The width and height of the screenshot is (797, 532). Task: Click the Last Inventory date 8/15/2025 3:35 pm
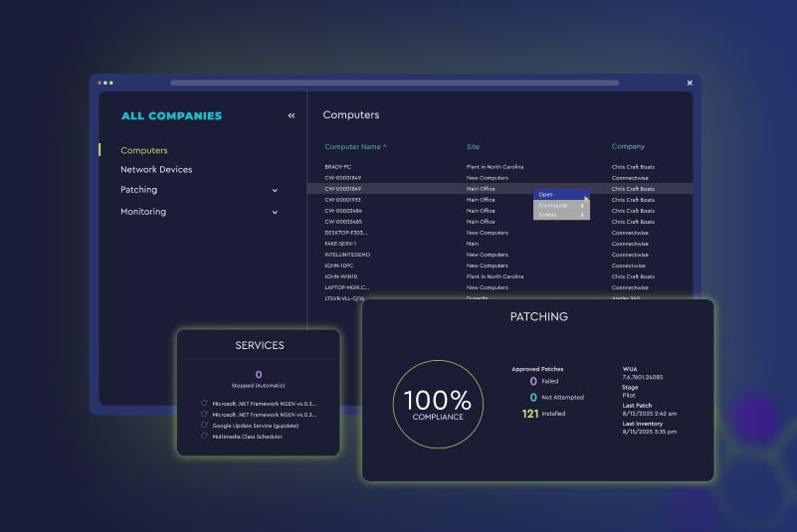[x=649, y=432]
